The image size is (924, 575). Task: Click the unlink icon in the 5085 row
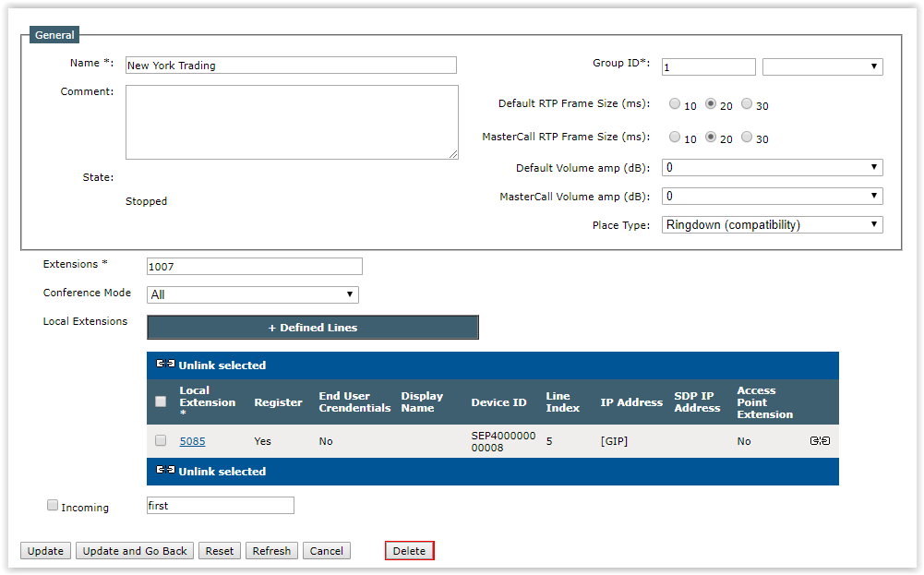click(x=820, y=440)
